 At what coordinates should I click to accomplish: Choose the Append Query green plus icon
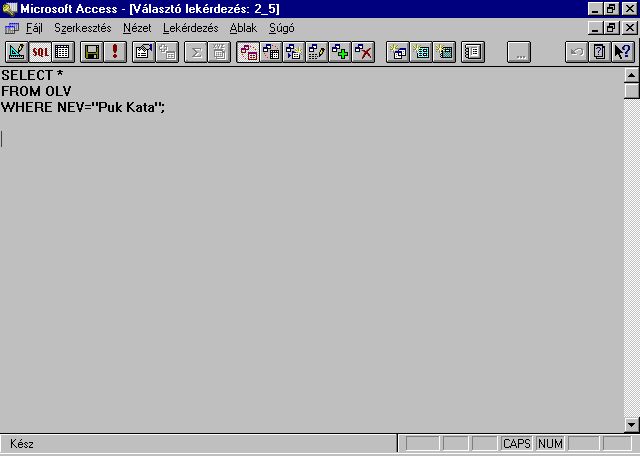340,52
